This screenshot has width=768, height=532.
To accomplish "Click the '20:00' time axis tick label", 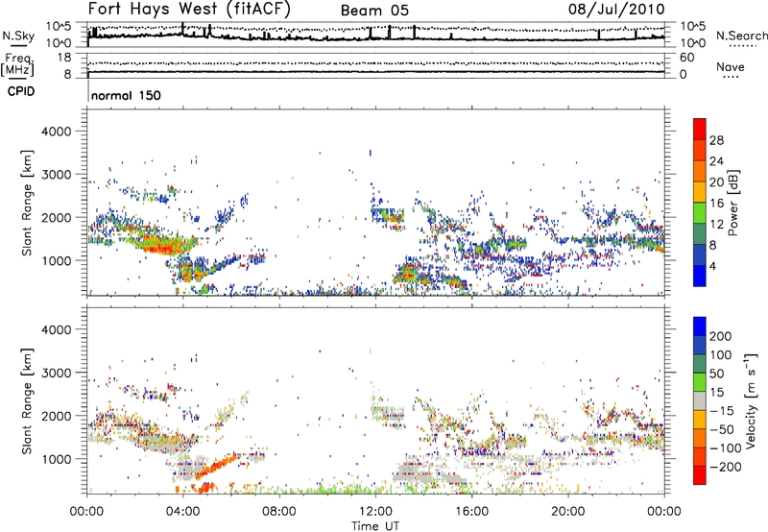I will [x=567, y=512].
